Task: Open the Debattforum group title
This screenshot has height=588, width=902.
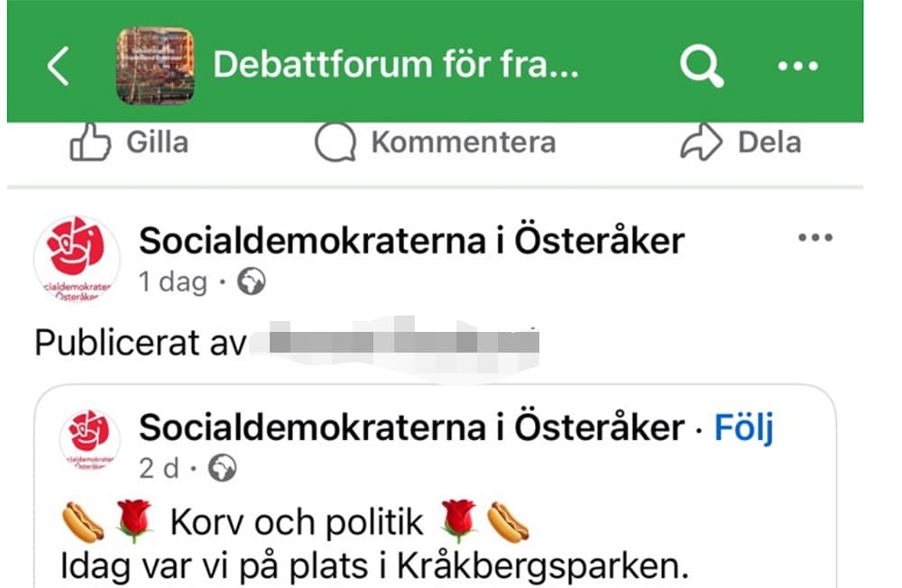Action: (x=395, y=66)
